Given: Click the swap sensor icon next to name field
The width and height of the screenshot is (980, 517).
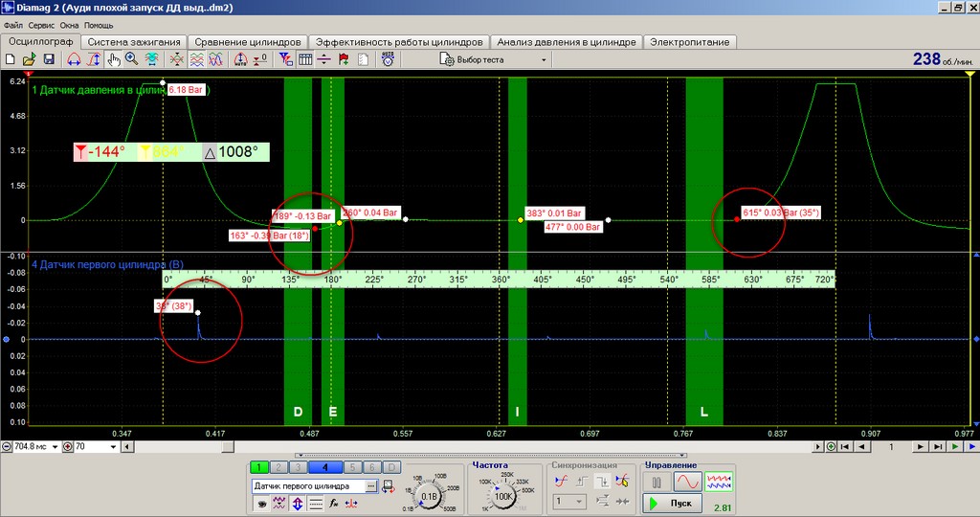Looking at the screenshot, I should (x=389, y=486).
